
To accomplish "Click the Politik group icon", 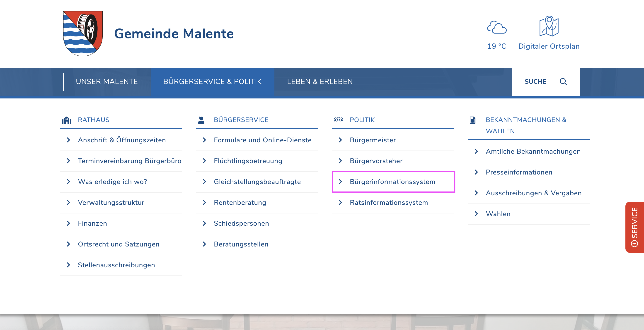I will click(338, 120).
